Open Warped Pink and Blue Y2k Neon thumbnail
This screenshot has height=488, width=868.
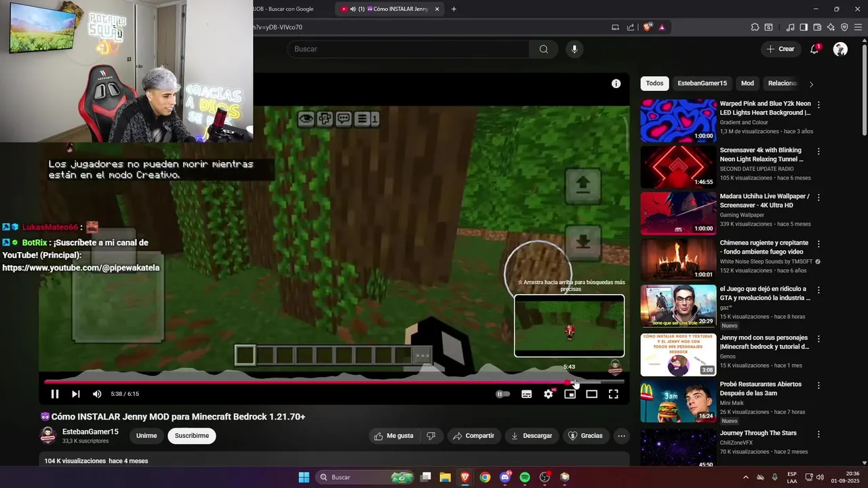tap(678, 121)
